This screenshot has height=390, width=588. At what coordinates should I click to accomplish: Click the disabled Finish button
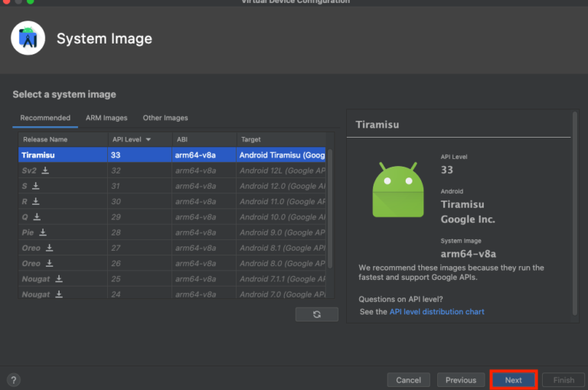pyautogui.click(x=563, y=380)
